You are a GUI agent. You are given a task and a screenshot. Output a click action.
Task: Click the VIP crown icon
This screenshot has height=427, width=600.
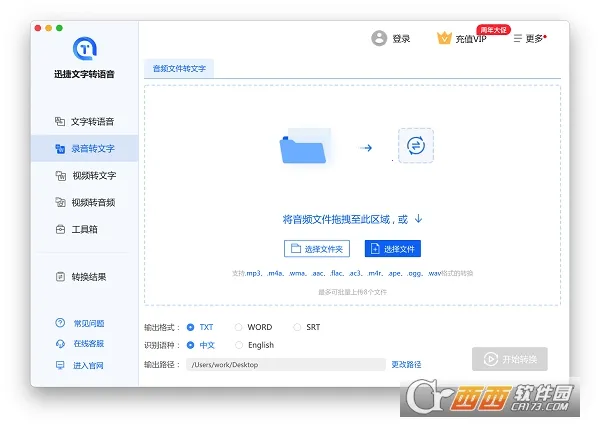[445, 38]
